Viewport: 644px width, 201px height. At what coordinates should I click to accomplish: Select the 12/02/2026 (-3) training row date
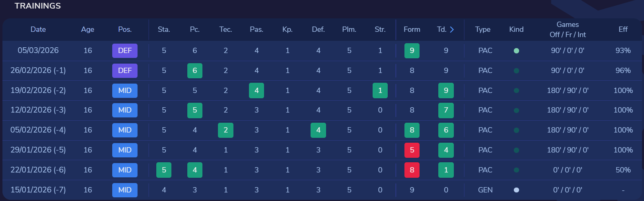click(38, 110)
